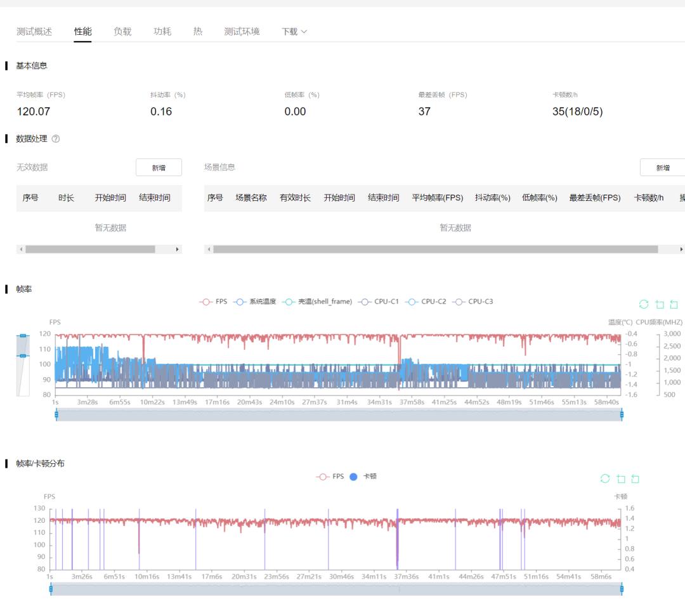The width and height of the screenshot is (685, 616).
Task: Click the zoom-reset icon on the 帧率 chart
Action: (x=674, y=304)
